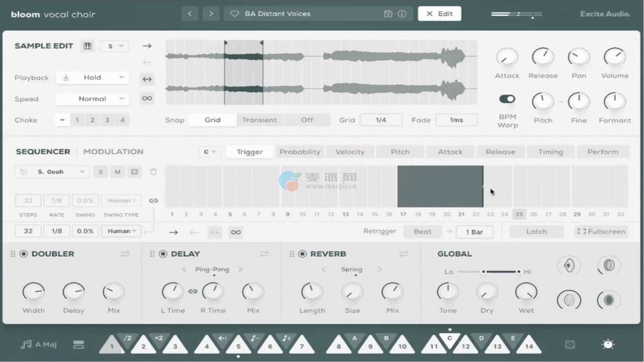Go to the previous preset arrow

tap(190, 14)
